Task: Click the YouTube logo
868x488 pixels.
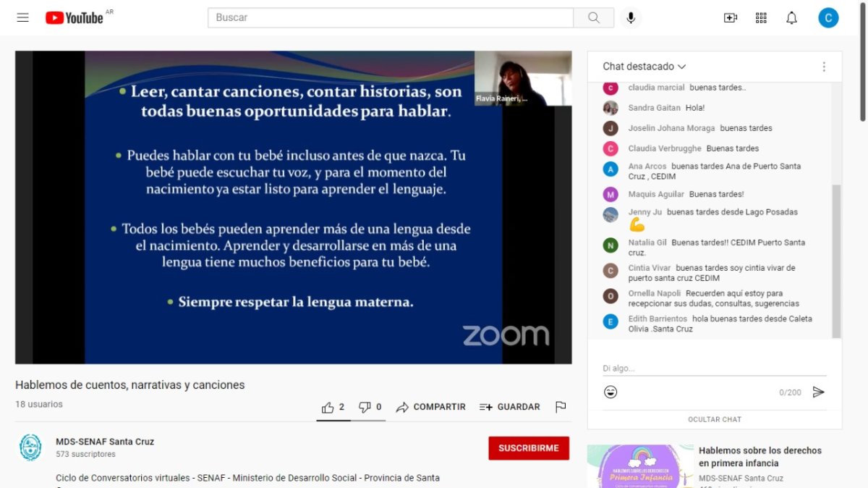Action: (x=75, y=17)
